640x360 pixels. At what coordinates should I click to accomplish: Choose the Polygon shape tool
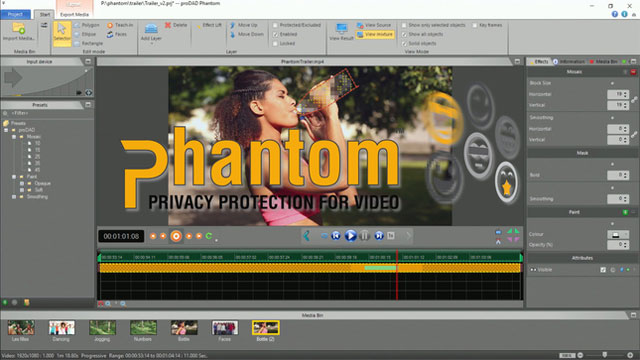(86, 25)
